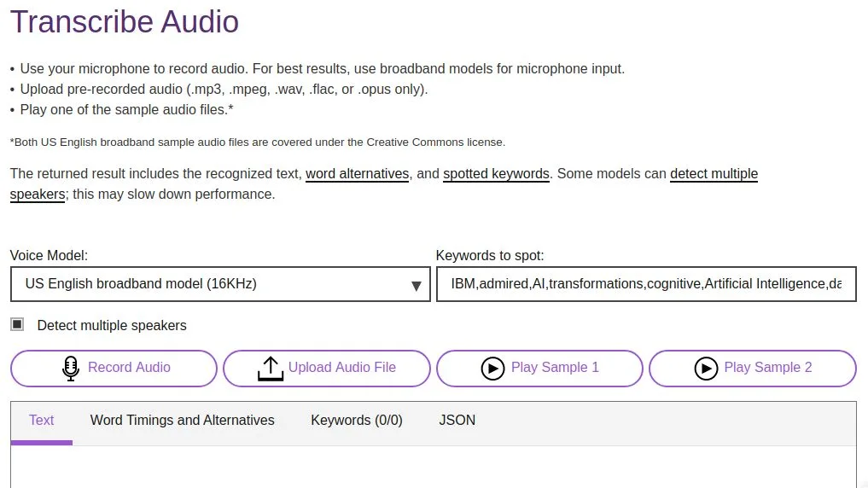Toggle the Detect multiple speakers checkbox
868x488 pixels.
pos(17,324)
